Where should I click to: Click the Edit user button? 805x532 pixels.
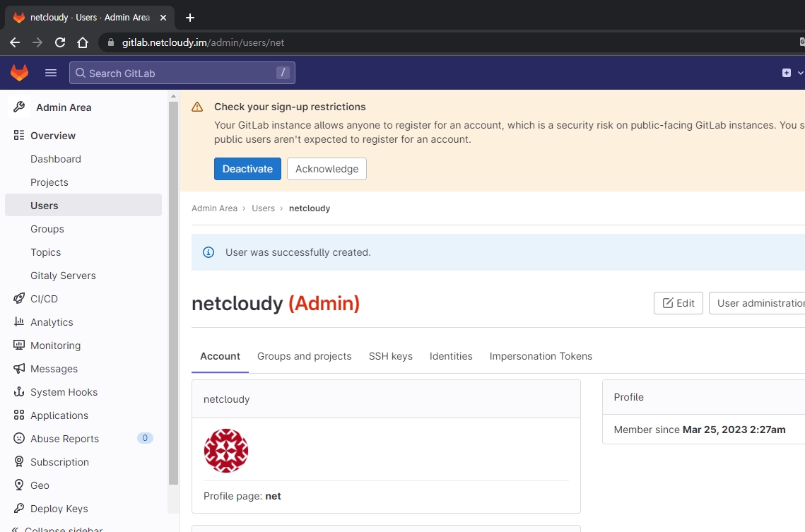point(678,303)
